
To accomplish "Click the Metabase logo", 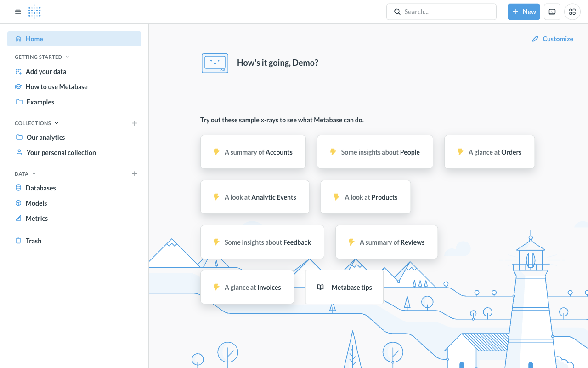I will tap(34, 12).
